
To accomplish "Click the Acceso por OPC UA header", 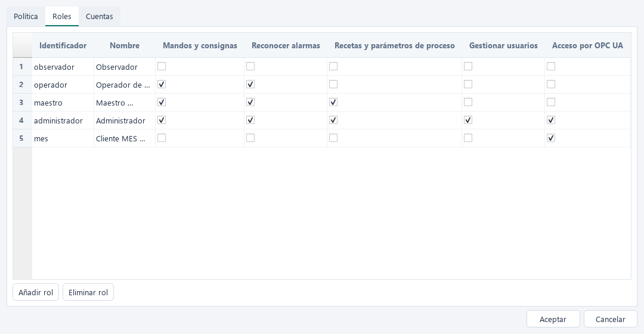I will click(x=587, y=45).
